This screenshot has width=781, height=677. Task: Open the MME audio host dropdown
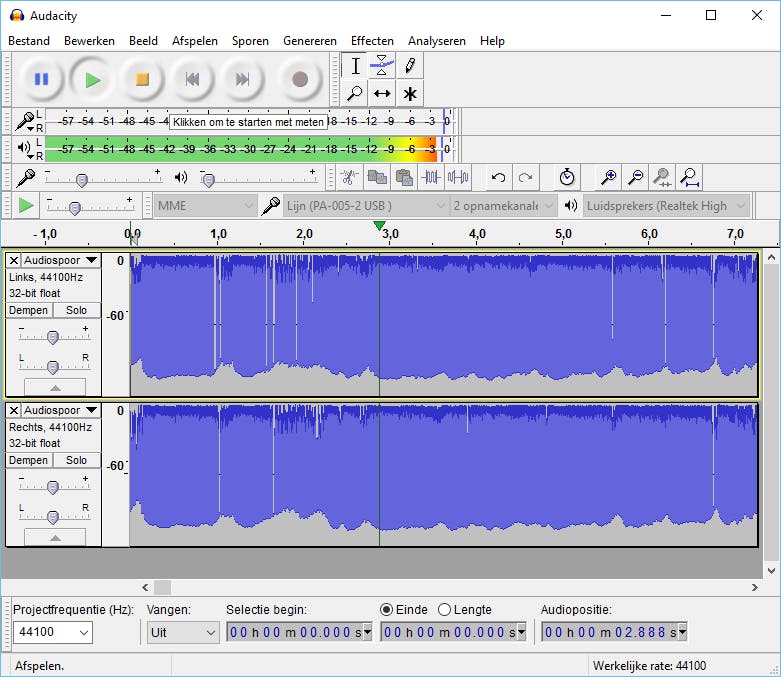pos(206,206)
